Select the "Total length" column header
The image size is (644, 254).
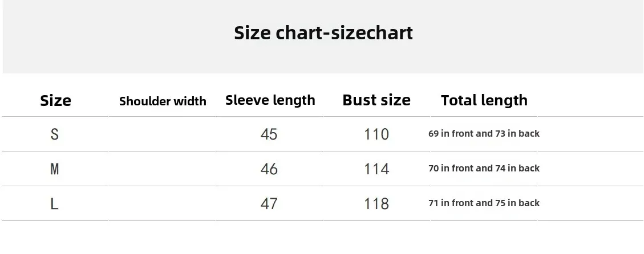484,100
